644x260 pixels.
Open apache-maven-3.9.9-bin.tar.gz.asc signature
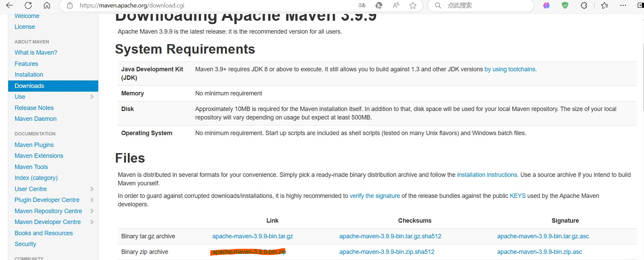[x=543, y=236]
